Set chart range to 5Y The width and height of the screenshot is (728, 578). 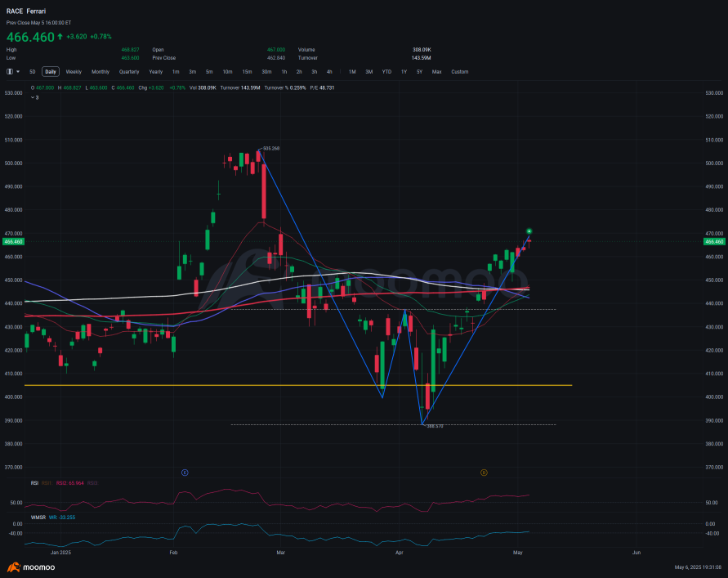[420, 72]
